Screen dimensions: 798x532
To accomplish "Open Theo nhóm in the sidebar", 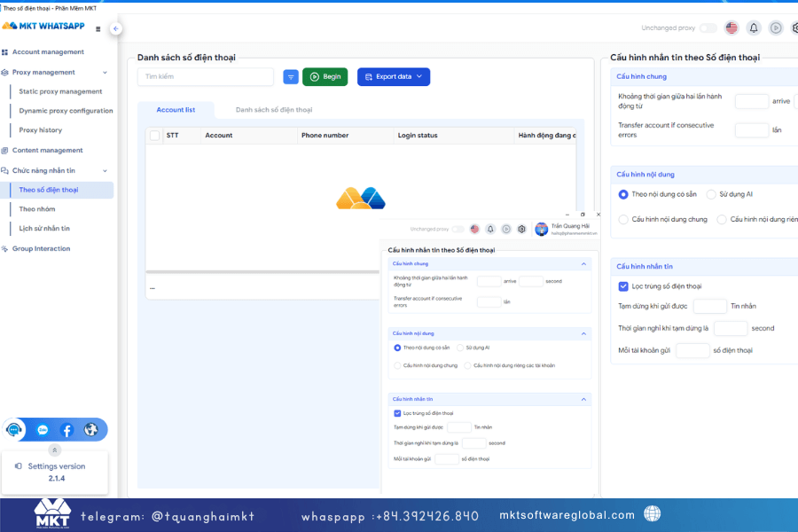I will [37, 209].
